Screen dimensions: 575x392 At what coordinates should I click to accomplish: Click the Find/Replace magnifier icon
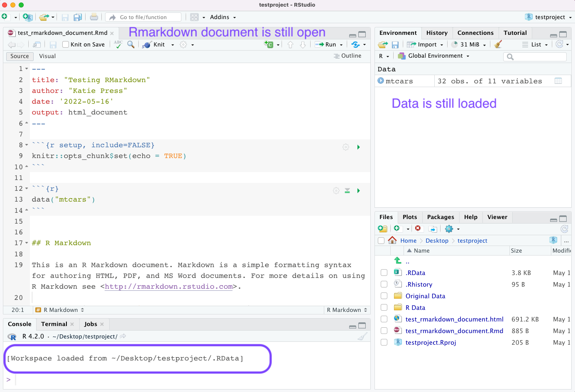pyautogui.click(x=131, y=44)
